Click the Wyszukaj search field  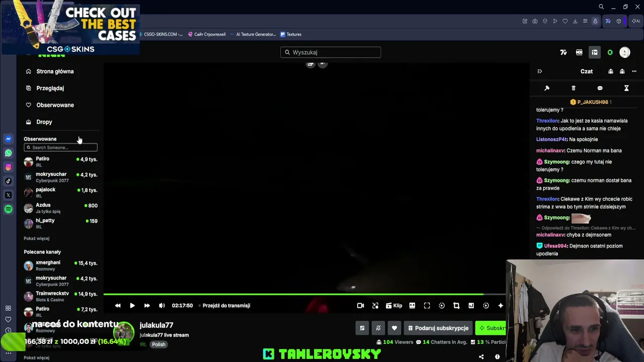[331, 52]
